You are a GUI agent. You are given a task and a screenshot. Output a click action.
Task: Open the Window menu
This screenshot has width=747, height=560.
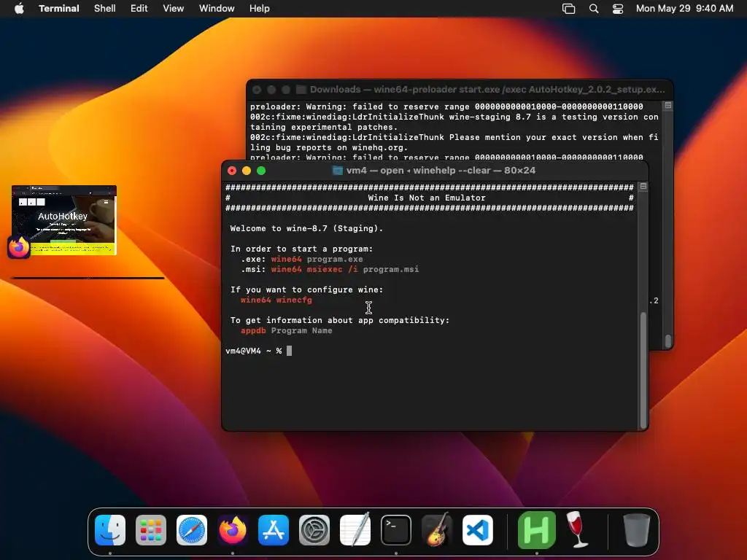coord(217,9)
